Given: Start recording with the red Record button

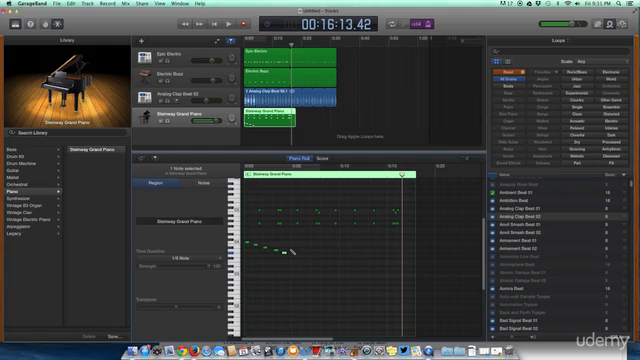Looking at the screenshot, I should pyautogui.click(x=244, y=24).
